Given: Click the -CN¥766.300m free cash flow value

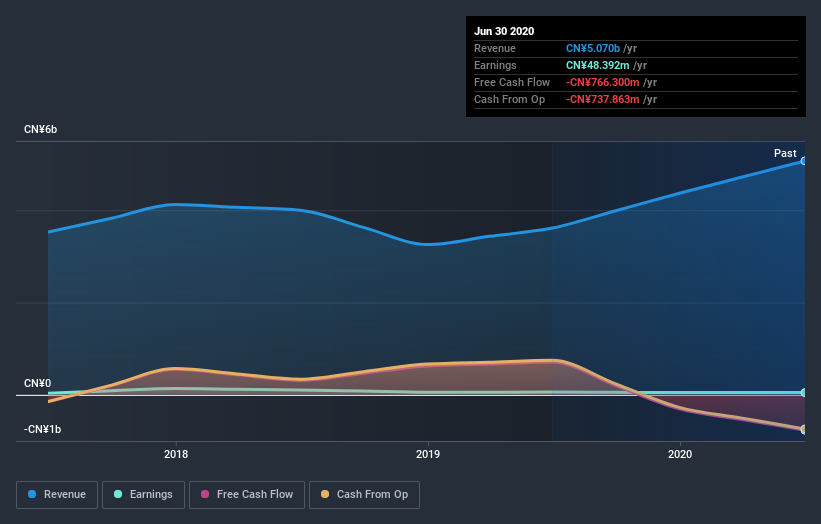Looking at the screenshot, I should 603,82.
